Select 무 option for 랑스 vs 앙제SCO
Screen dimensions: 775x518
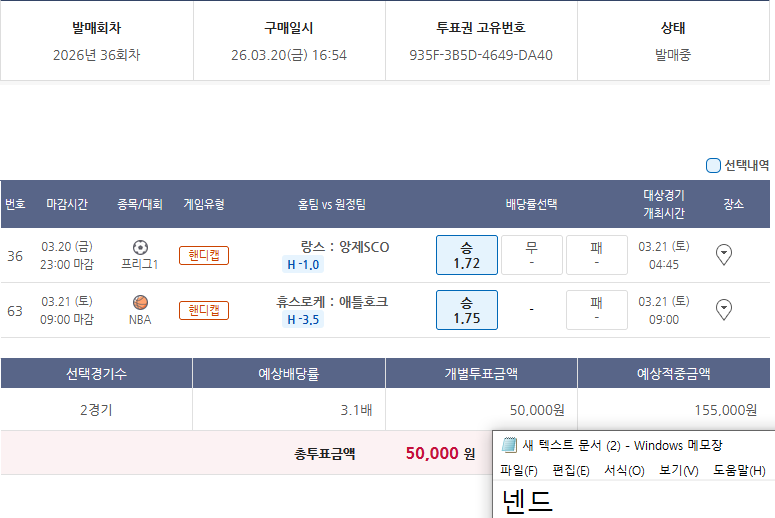click(531, 255)
